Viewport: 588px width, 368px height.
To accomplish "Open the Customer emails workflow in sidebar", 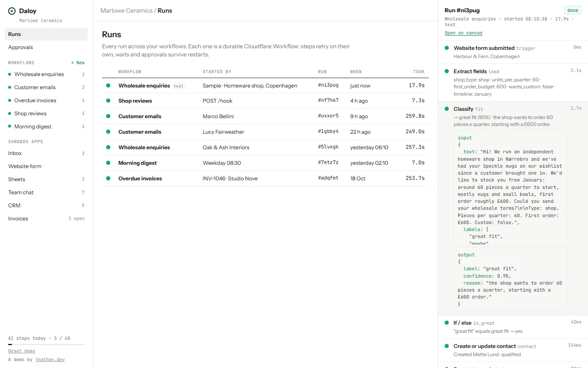I will click(x=46, y=88).
